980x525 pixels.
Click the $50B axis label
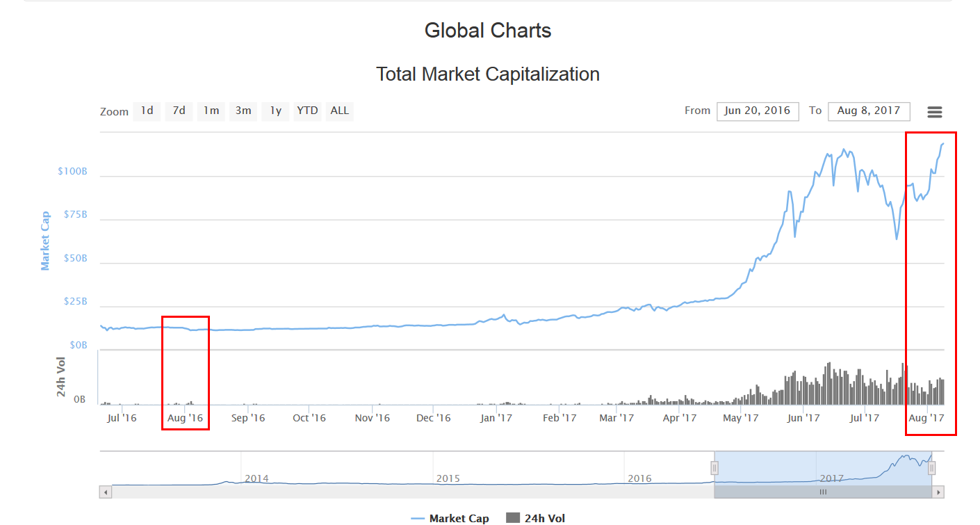click(x=75, y=258)
